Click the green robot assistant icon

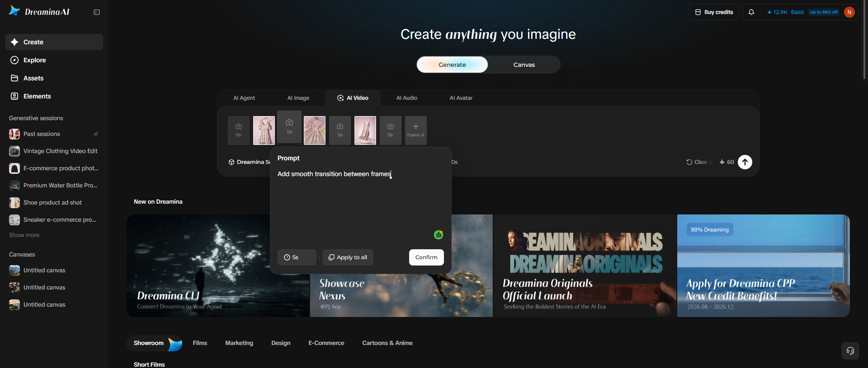click(439, 235)
